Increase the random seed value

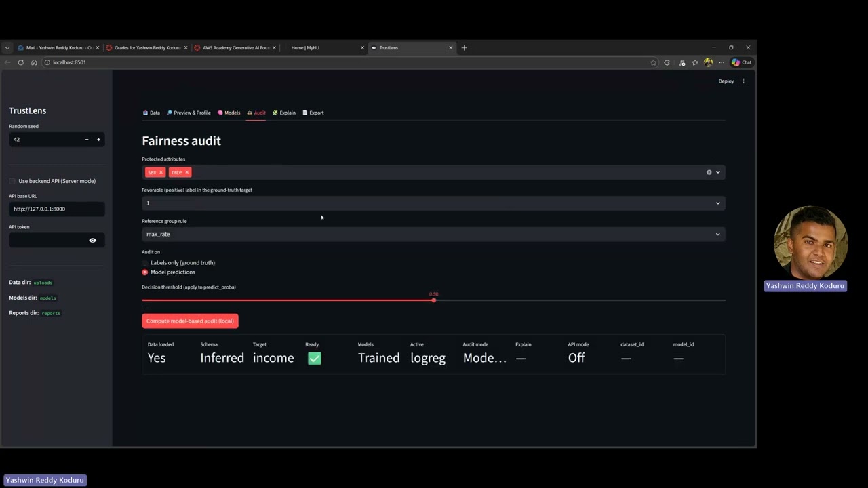(98, 140)
